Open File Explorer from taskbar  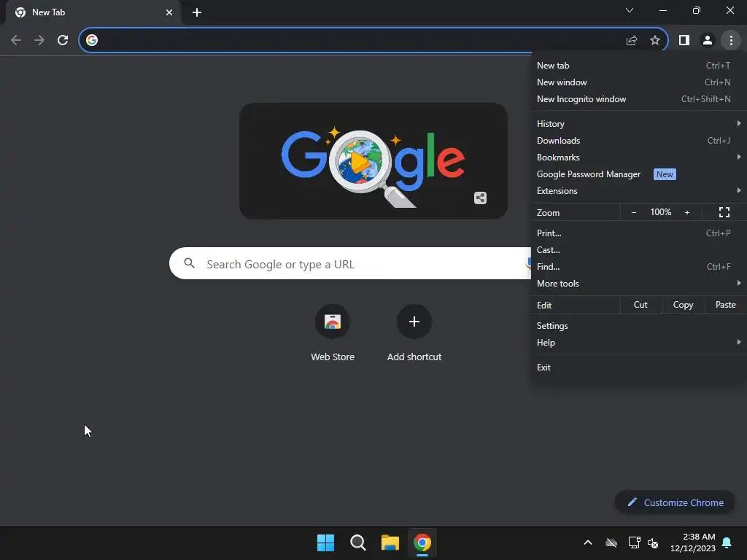390,542
